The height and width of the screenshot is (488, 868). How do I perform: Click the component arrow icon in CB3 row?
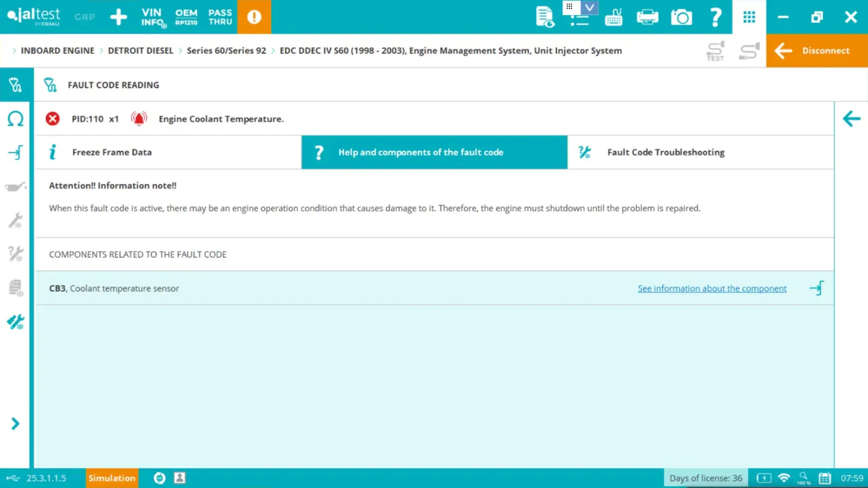click(817, 288)
